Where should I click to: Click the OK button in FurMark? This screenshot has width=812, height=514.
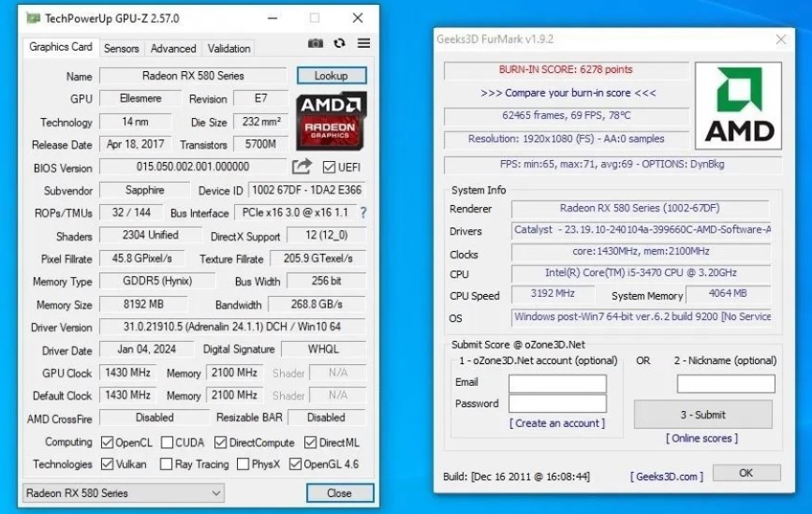pyautogui.click(x=746, y=473)
